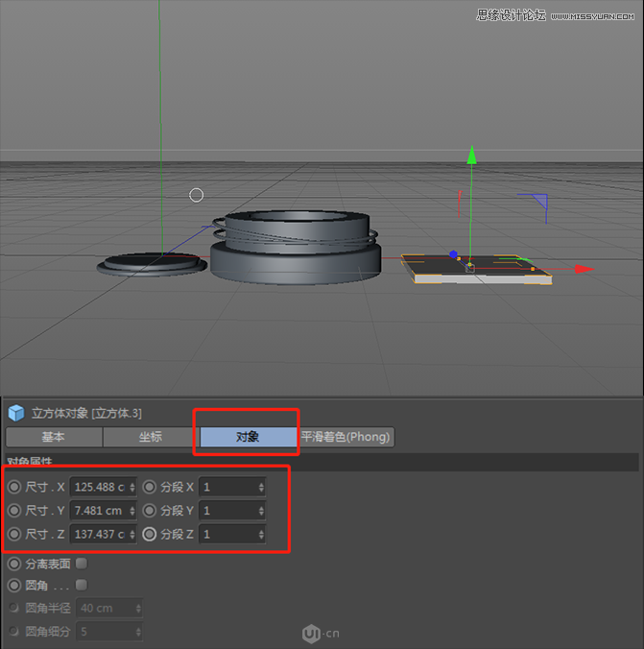The image size is (644, 649).
Task: Select the 对象 tab
Action: coord(248,437)
